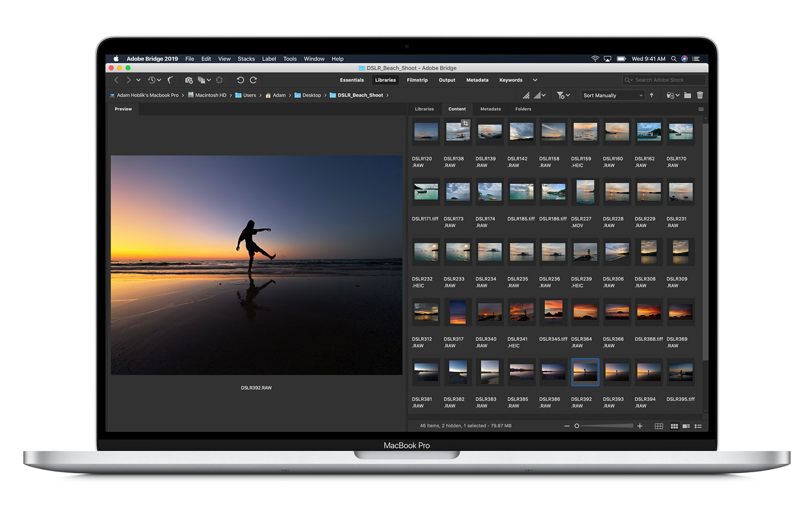Open the search magnifier options dropdown
812x514 pixels.
[628, 80]
